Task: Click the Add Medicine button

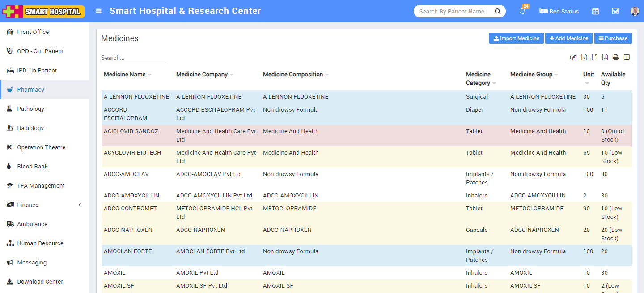Action: [568, 38]
